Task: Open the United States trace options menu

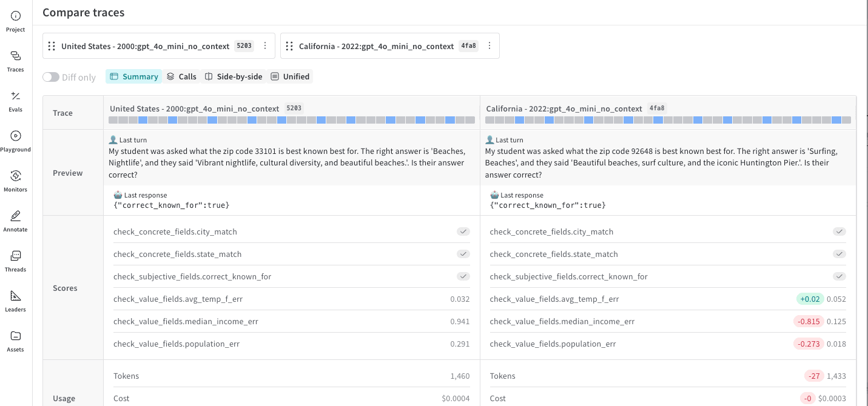Action: pyautogui.click(x=265, y=45)
